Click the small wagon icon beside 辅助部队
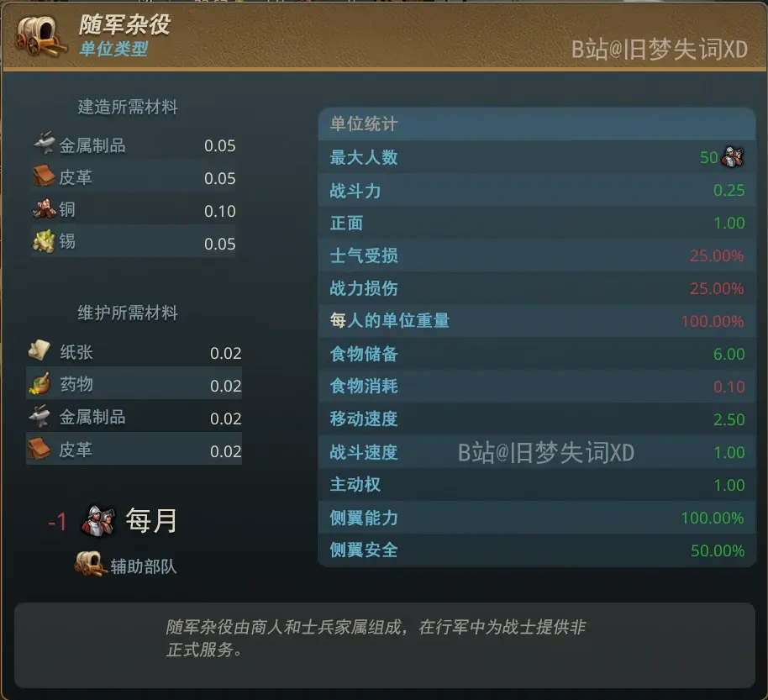Viewport: 768px width, 700px height. 90,564
